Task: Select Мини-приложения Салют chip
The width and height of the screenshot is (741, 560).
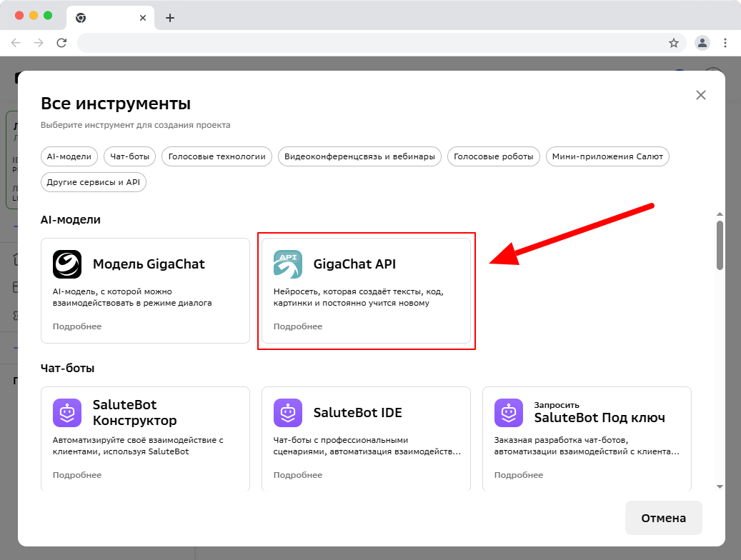Action: coord(607,156)
